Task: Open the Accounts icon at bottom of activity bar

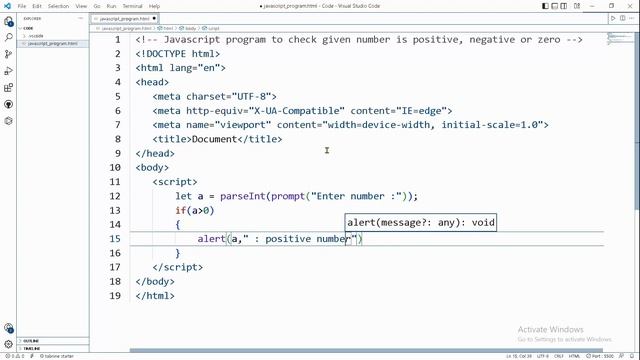Action: [x=8, y=328]
